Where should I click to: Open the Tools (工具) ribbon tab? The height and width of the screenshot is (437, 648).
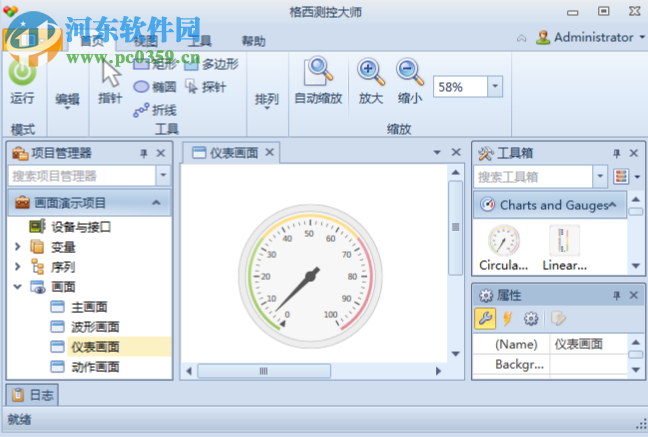coord(199,41)
